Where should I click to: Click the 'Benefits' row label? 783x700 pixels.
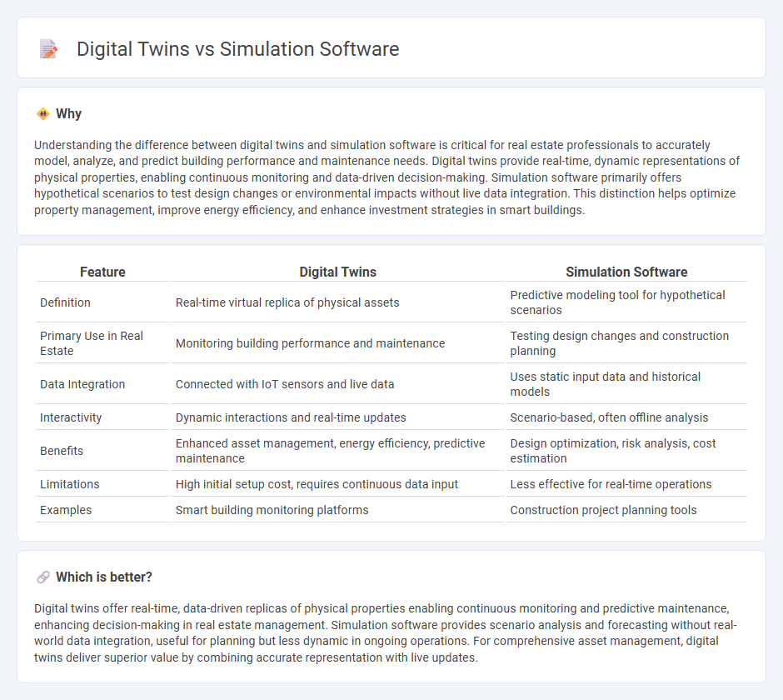click(62, 451)
